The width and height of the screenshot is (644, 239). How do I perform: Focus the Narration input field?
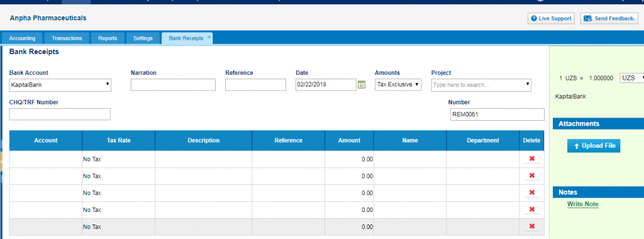tap(173, 85)
